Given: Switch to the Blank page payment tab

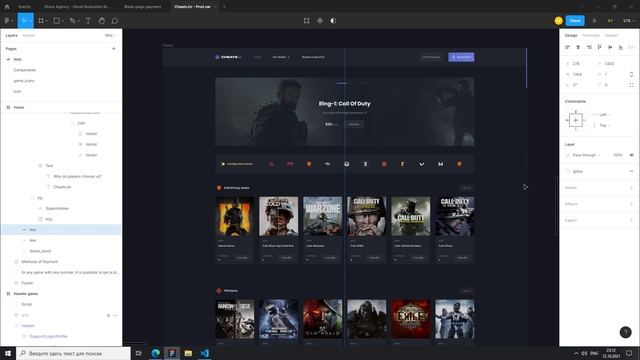Looking at the screenshot, I should point(142,7).
